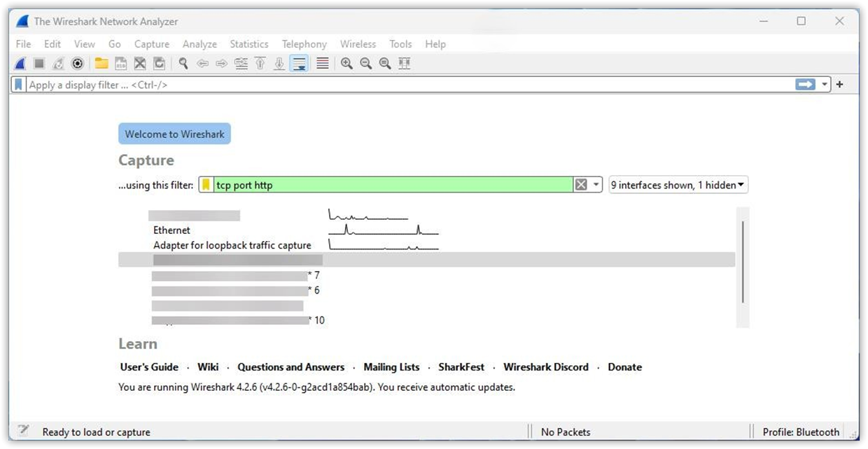The image size is (868, 449).
Task: Open the display filter bookmark menu
Action: (x=19, y=85)
